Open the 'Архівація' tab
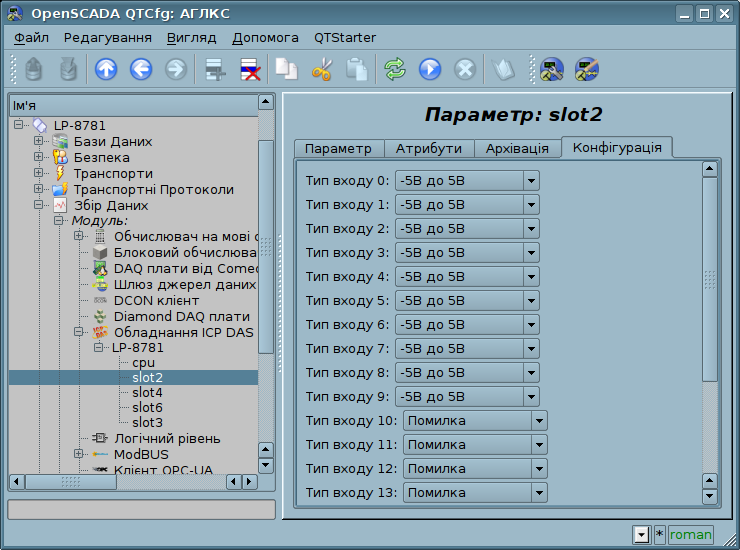The image size is (740, 550). click(516, 148)
